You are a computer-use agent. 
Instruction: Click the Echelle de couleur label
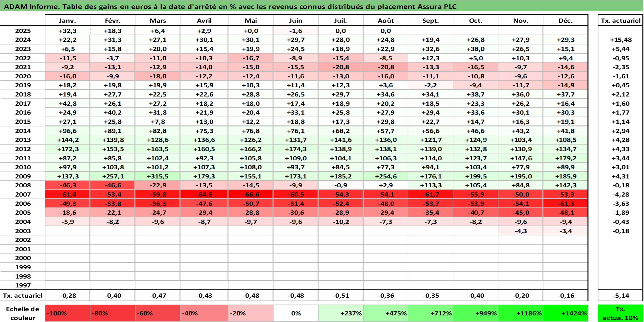click(x=23, y=313)
